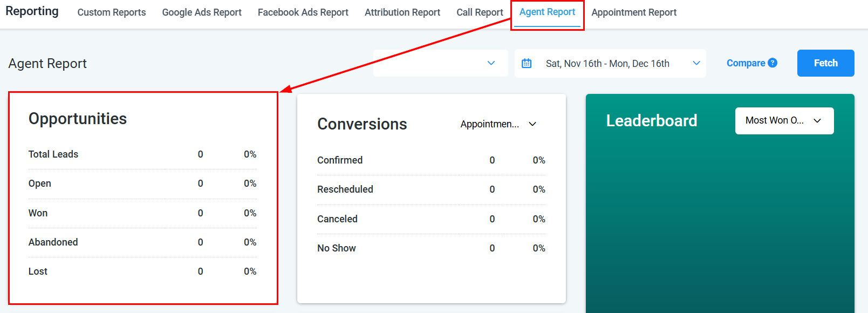Open the Appointment Report tab

point(634,12)
